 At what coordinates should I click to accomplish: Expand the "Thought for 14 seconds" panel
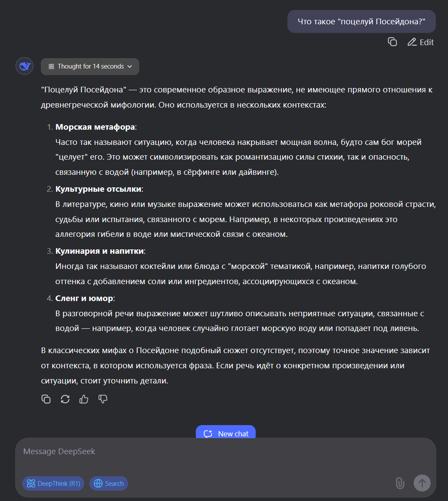click(90, 66)
